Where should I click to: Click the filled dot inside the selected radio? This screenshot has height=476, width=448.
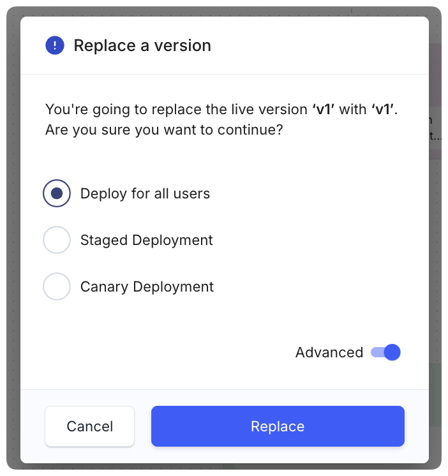(57, 193)
